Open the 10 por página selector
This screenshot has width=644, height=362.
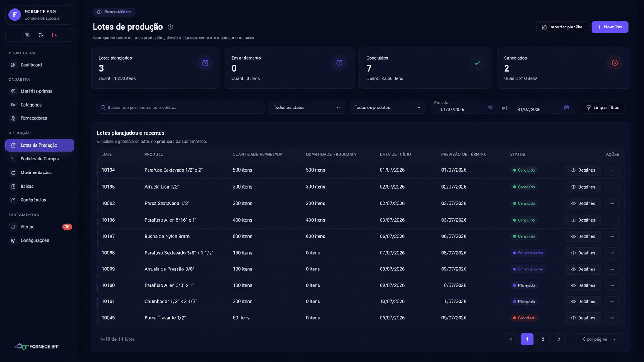click(599, 339)
